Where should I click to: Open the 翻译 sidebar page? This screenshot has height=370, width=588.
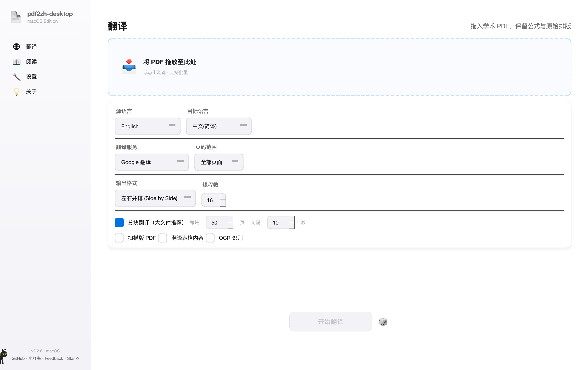[46, 47]
